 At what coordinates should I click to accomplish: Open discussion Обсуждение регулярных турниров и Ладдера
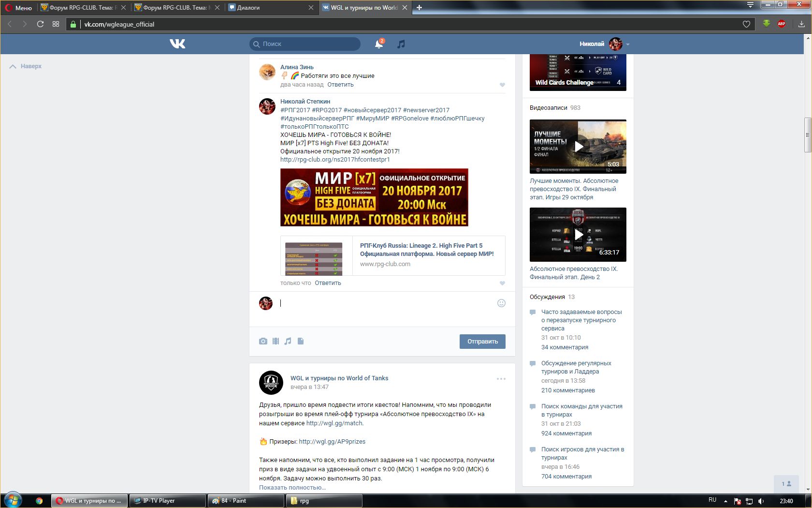pyautogui.click(x=576, y=367)
